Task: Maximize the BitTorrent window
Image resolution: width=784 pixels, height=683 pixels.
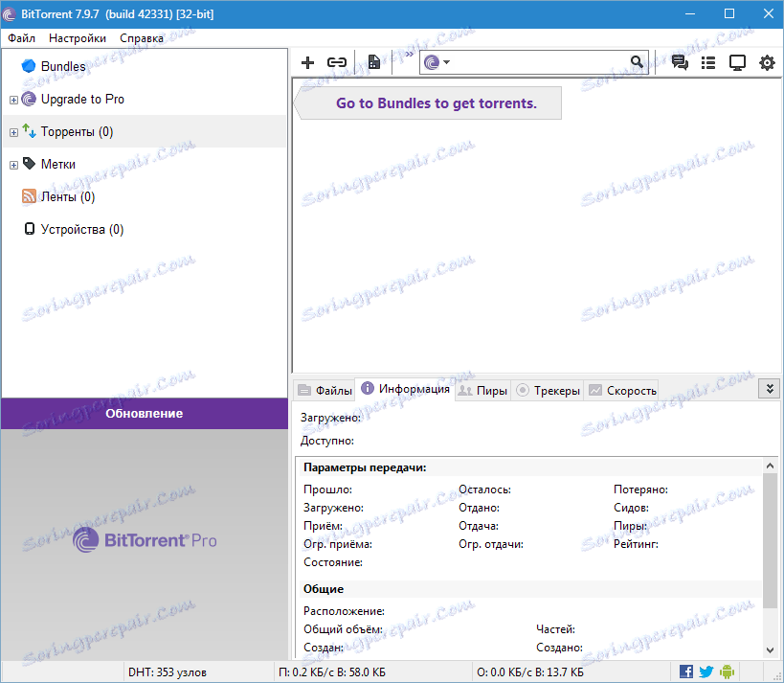Action: pos(729,14)
